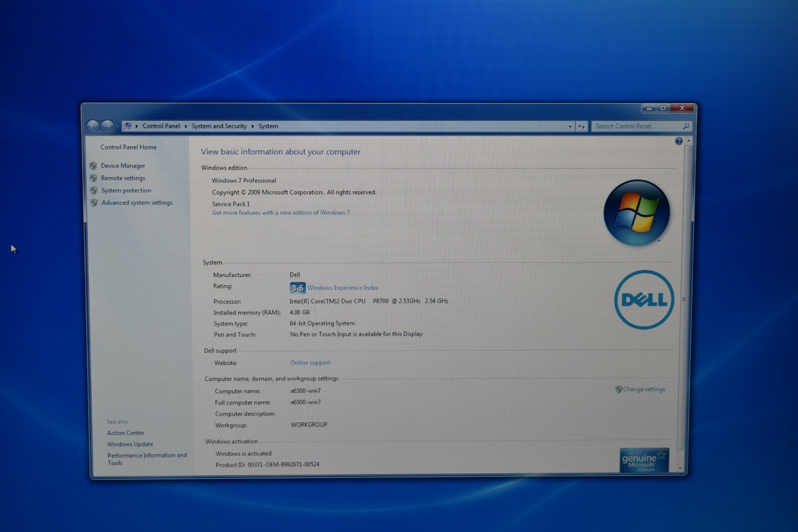Open Dell Online support link
Viewport: 798px width, 532px height.
pyautogui.click(x=310, y=363)
